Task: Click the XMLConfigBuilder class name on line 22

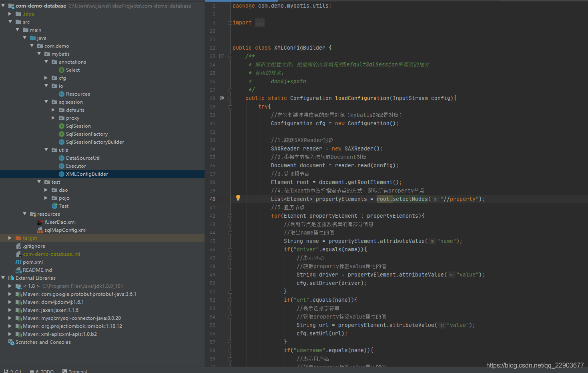Action: click(x=300, y=48)
